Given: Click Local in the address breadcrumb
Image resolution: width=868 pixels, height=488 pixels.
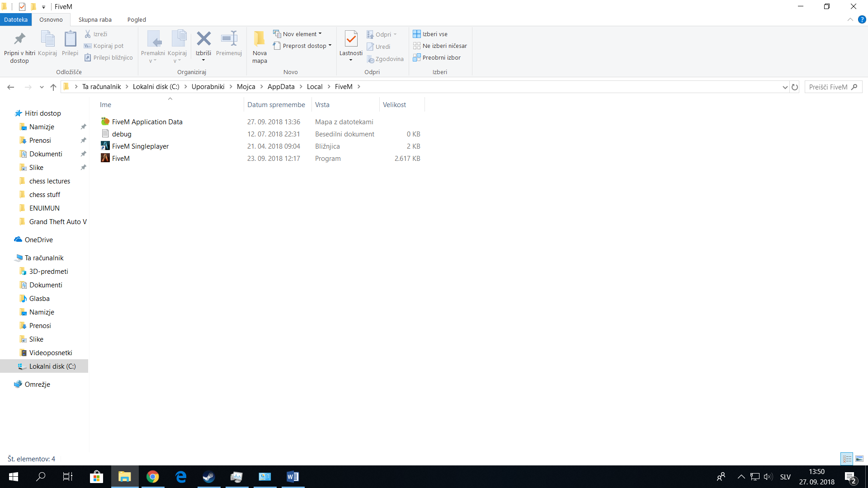Looking at the screenshot, I should click(x=315, y=87).
